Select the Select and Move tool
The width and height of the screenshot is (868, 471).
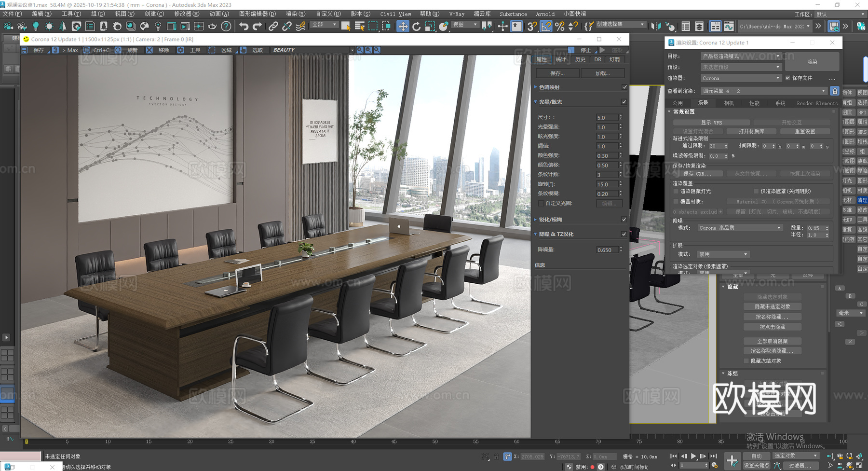[x=403, y=27]
